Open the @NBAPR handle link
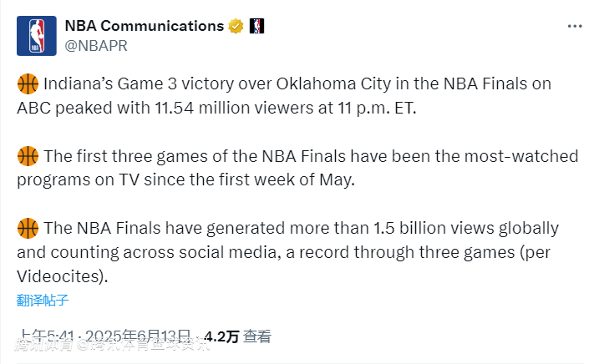This screenshot has height=364, width=594. point(96,45)
